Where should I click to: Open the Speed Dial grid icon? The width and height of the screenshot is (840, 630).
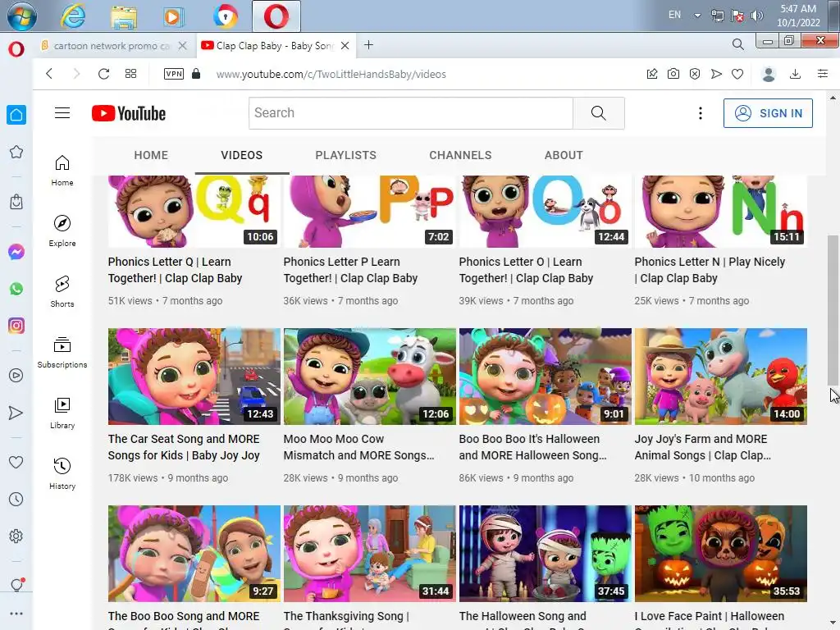pos(130,74)
